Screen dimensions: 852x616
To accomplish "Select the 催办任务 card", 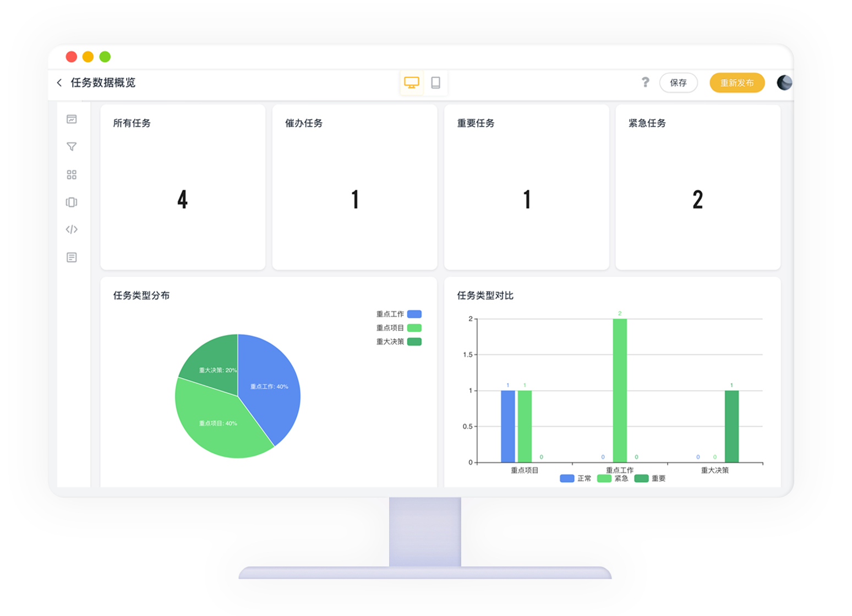I will click(354, 187).
